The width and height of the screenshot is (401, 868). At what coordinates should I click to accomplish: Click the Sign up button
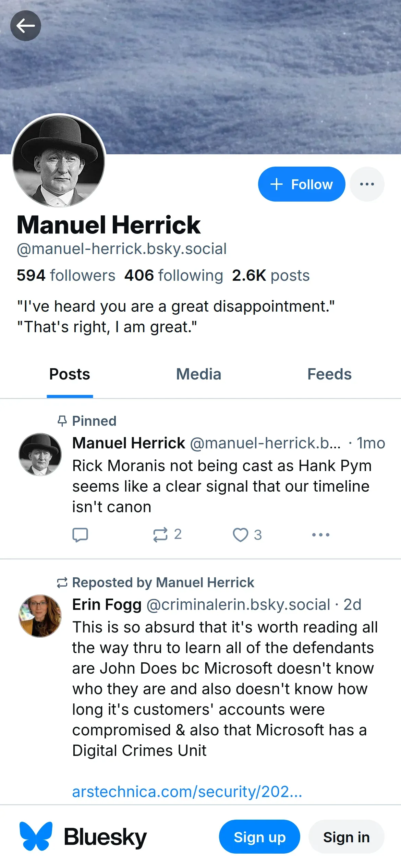259,837
